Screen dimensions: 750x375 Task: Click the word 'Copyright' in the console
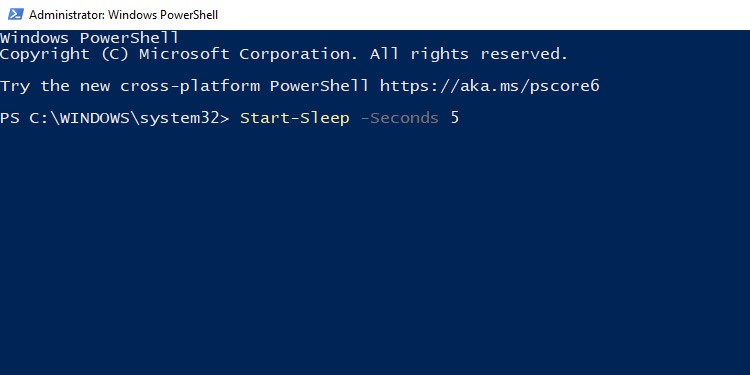point(44,55)
